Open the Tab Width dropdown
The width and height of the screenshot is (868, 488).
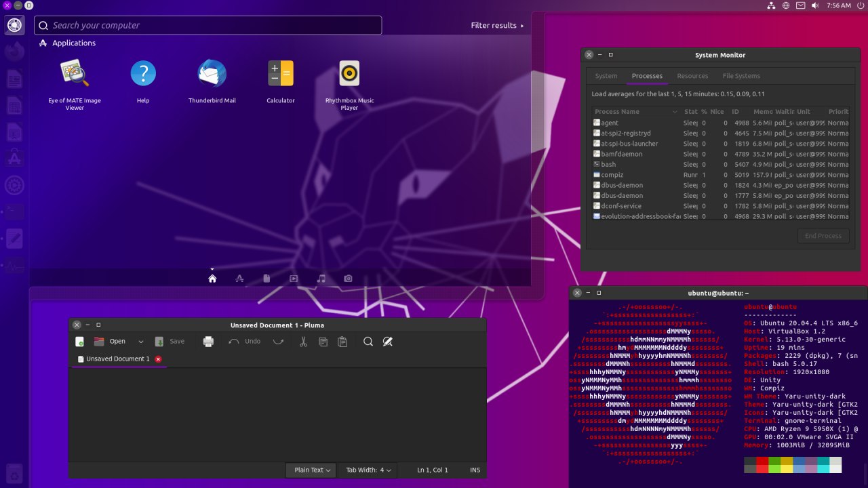click(369, 470)
